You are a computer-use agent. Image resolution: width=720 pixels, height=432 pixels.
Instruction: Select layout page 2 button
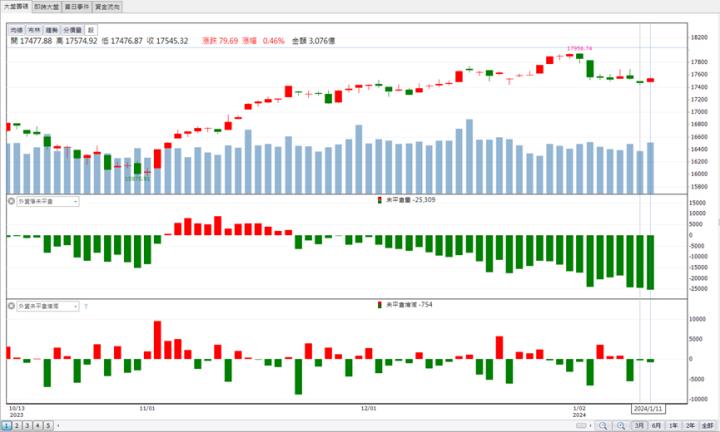pyautogui.click(x=17, y=426)
